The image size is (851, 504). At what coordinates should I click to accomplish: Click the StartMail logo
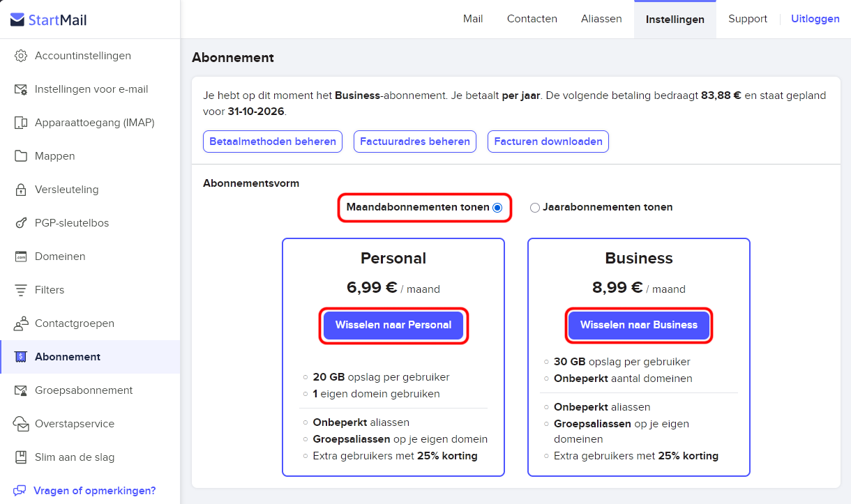pos(49,20)
